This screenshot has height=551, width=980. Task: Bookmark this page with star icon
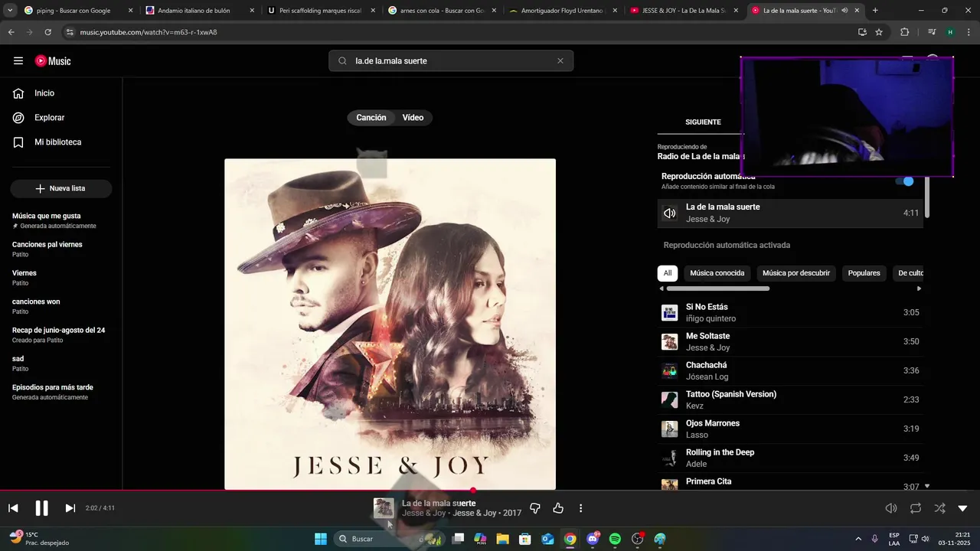tap(879, 32)
